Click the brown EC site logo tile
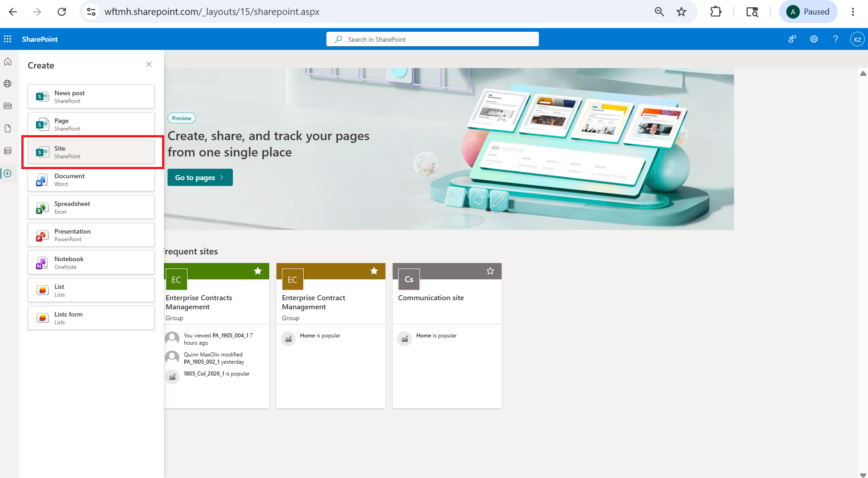The image size is (868, 478). click(x=292, y=279)
